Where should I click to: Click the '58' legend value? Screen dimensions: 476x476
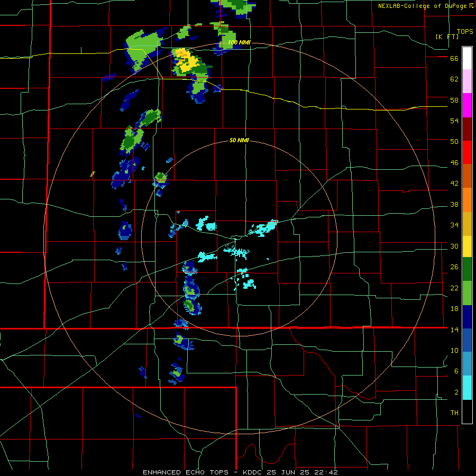point(454,100)
